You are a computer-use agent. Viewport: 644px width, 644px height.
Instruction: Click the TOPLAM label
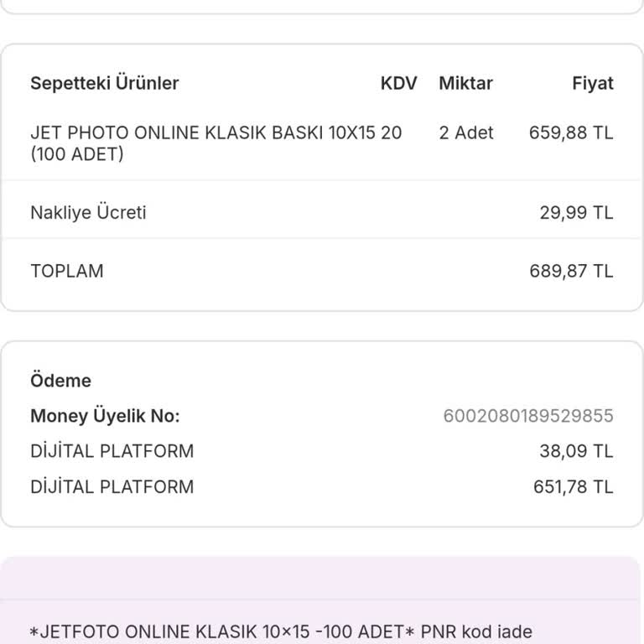tap(67, 271)
